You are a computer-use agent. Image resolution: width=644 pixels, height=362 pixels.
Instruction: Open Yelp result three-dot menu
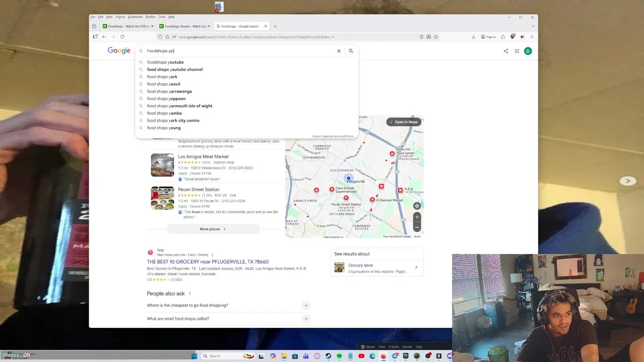point(212,255)
